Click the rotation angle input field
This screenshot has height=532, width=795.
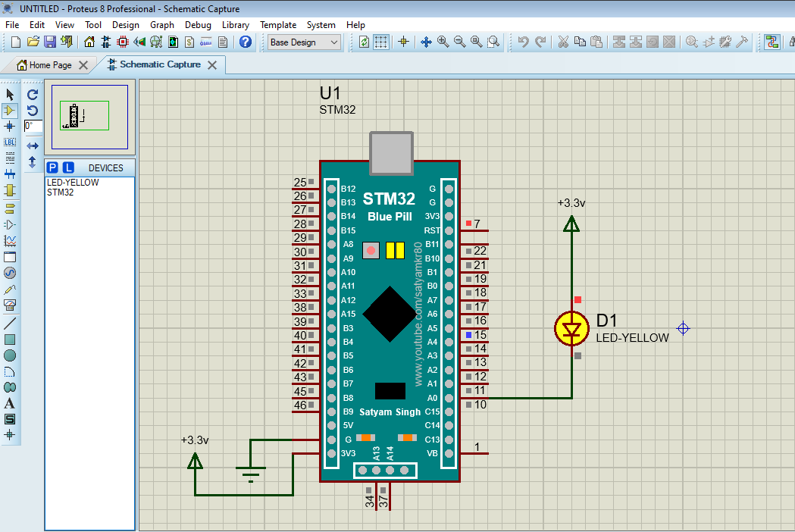(x=33, y=127)
